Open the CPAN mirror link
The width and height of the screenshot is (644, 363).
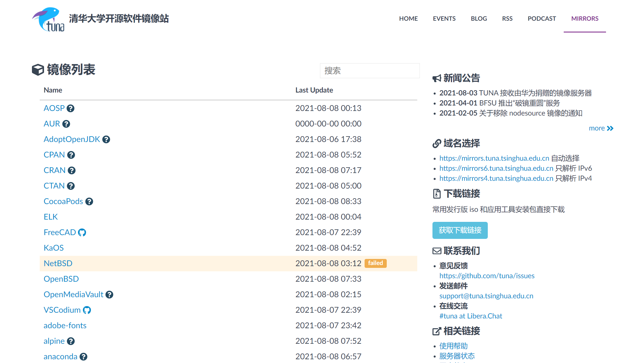[54, 155]
